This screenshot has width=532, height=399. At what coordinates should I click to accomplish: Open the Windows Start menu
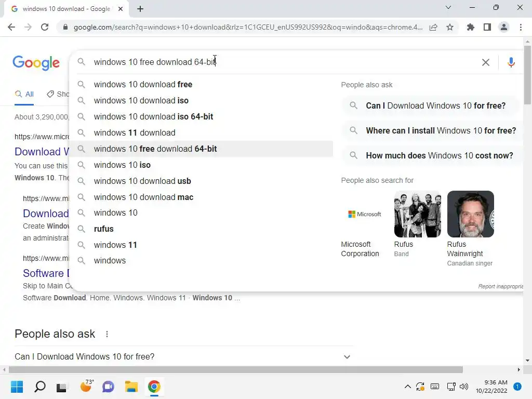pyautogui.click(x=17, y=387)
